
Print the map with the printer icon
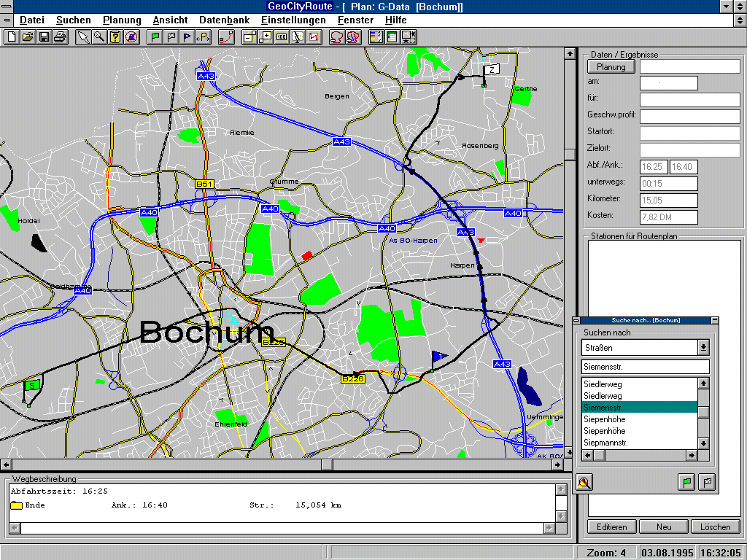tap(60, 36)
